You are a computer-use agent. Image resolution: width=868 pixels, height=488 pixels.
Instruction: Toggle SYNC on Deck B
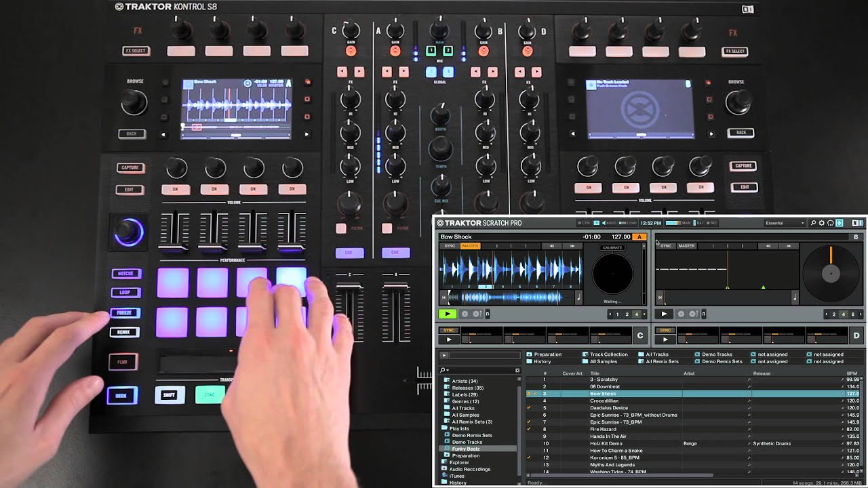coord(666,246)
